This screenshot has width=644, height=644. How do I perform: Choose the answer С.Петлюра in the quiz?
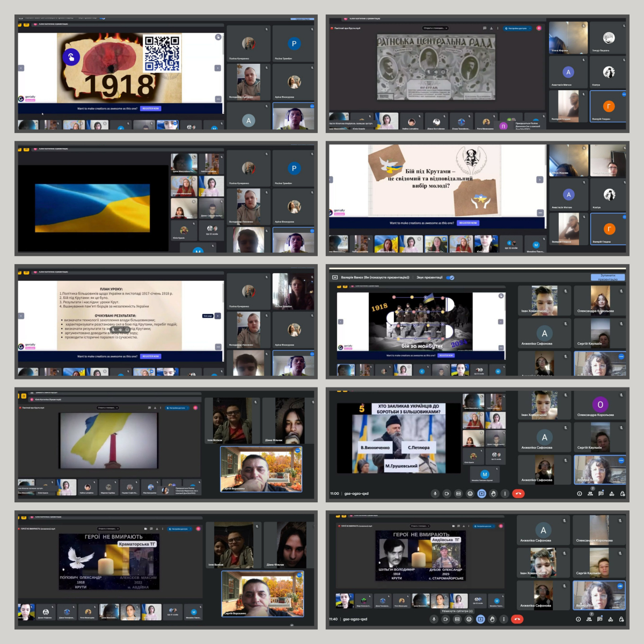click(x=419, y=447)
